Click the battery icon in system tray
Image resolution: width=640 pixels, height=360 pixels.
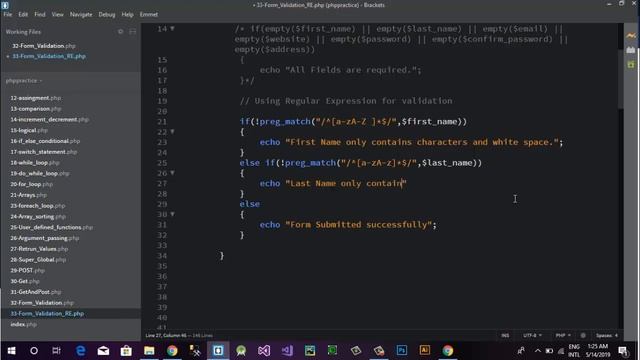point(549,351)
